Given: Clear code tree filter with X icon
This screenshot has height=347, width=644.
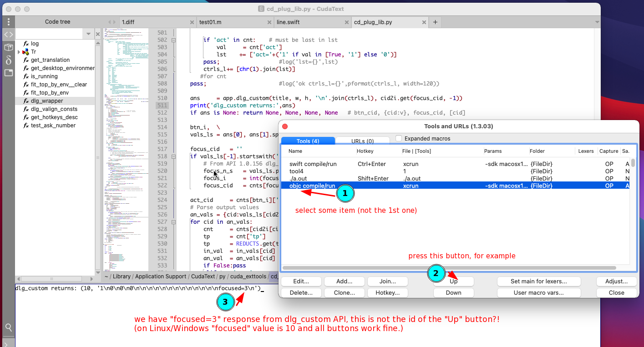Looking at the screenshot, I should [98, 34].
